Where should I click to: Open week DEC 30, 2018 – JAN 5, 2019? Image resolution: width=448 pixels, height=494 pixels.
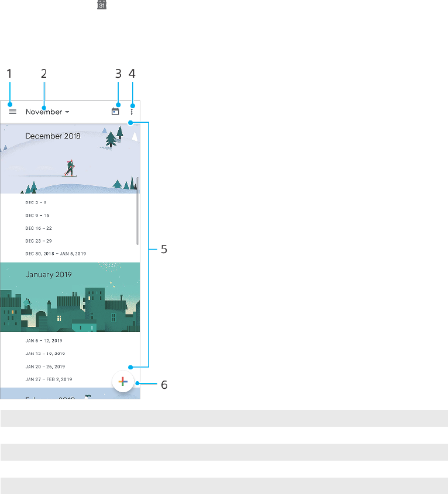[56, 253]
